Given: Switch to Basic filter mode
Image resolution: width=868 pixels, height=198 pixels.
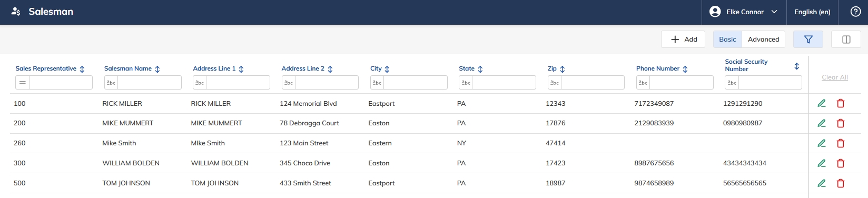Looking at the screenshot, I should click(727, 39).
